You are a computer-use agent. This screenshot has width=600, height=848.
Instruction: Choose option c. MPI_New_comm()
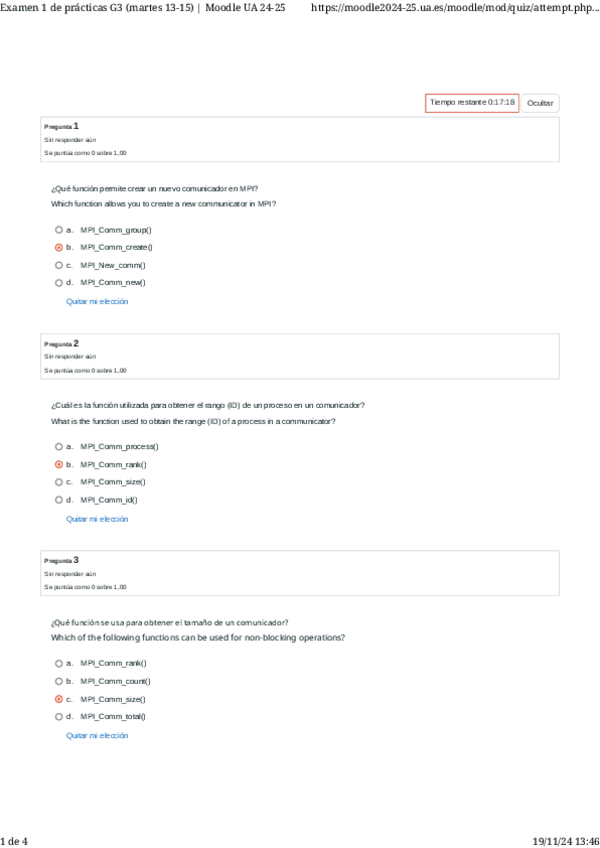coord(59,265)
